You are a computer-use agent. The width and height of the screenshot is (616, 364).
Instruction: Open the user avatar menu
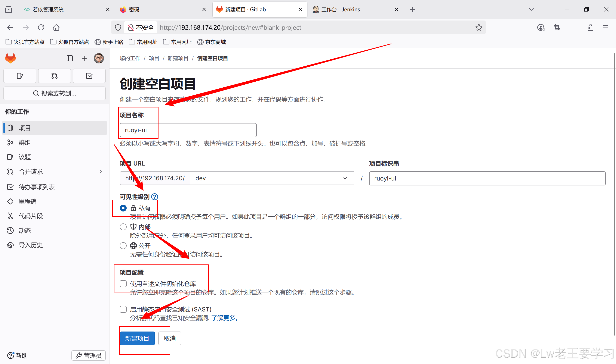coord(99,58)
